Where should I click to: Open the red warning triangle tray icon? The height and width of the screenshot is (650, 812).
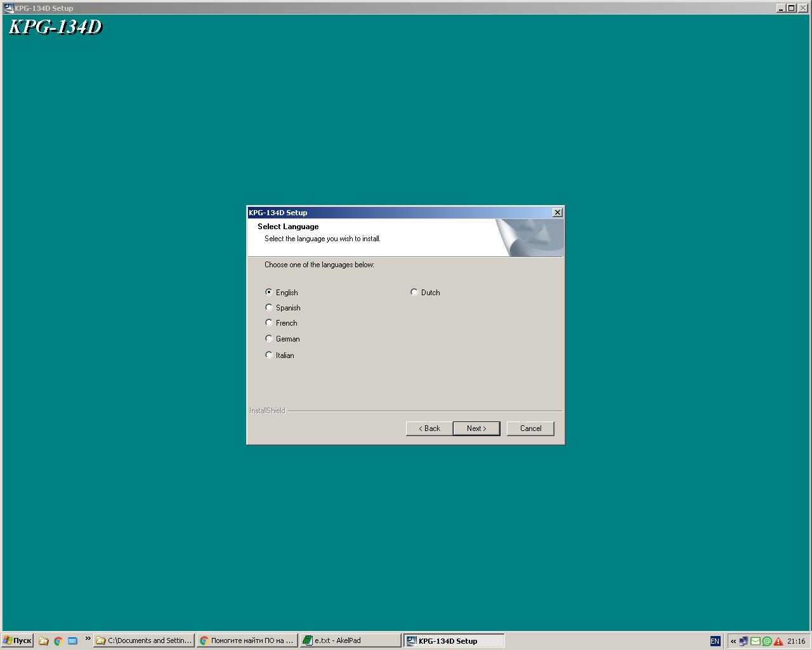pyautogui.click(x=778, y=641)
